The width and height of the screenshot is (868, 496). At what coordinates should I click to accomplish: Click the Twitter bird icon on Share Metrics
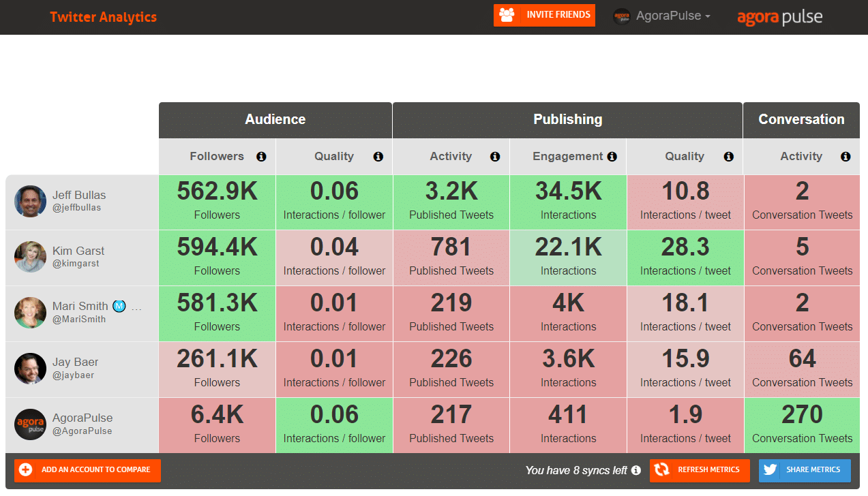pyautogui.click(x=770, y=470)
